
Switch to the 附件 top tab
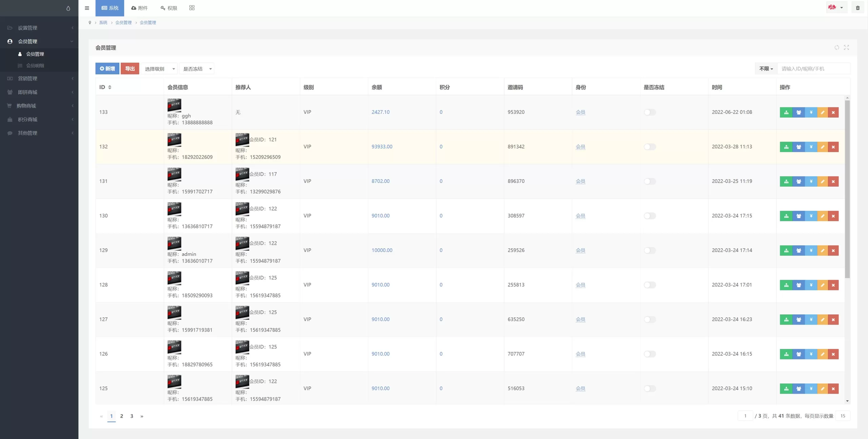click(x=139, y=8)
